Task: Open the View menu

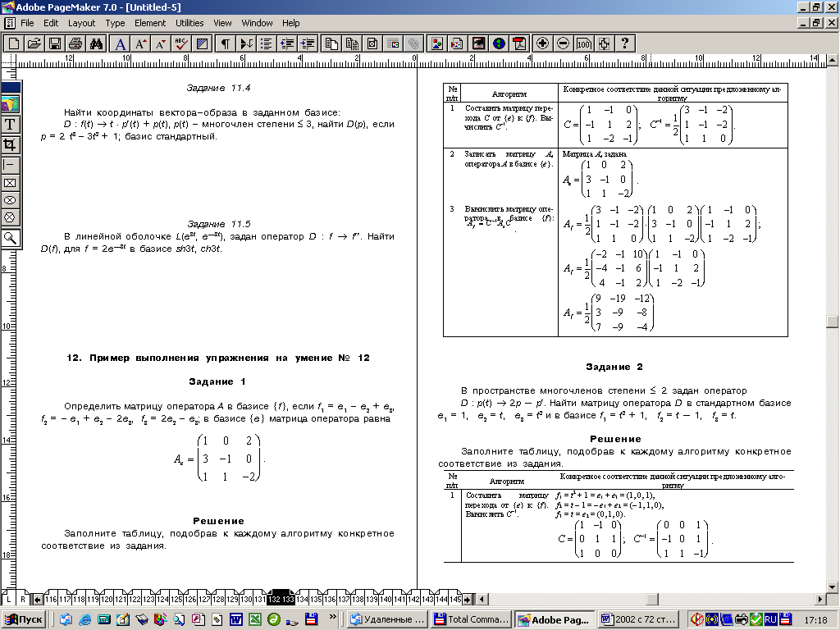Action: [x=222, y=23]
